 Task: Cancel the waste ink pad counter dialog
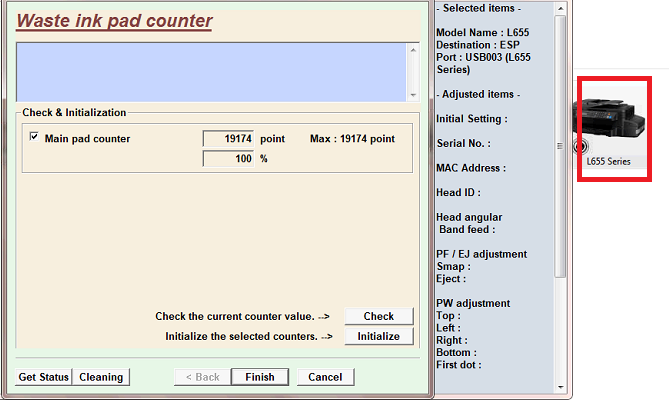coord(325,377)
